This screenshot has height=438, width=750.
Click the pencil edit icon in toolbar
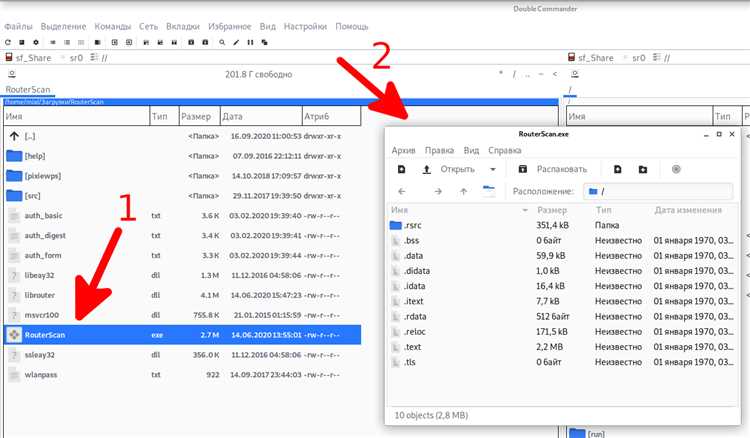point(236,42)
